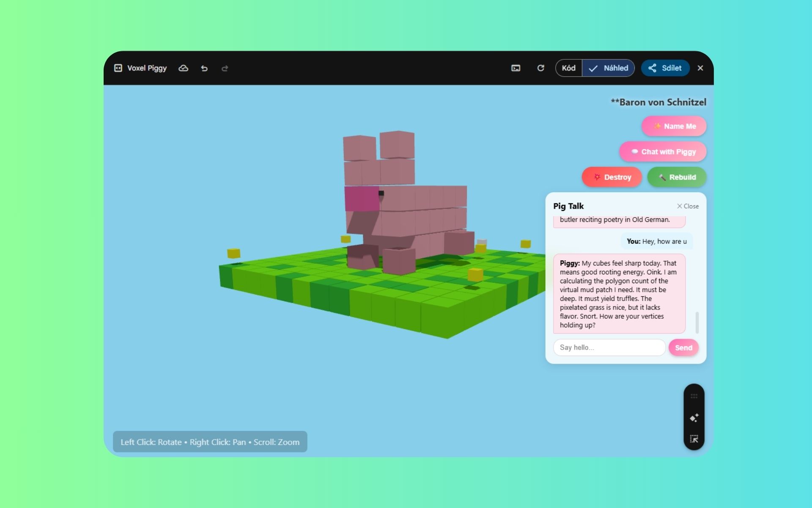Switch to the Kód tab

click(x=568, y=68)
